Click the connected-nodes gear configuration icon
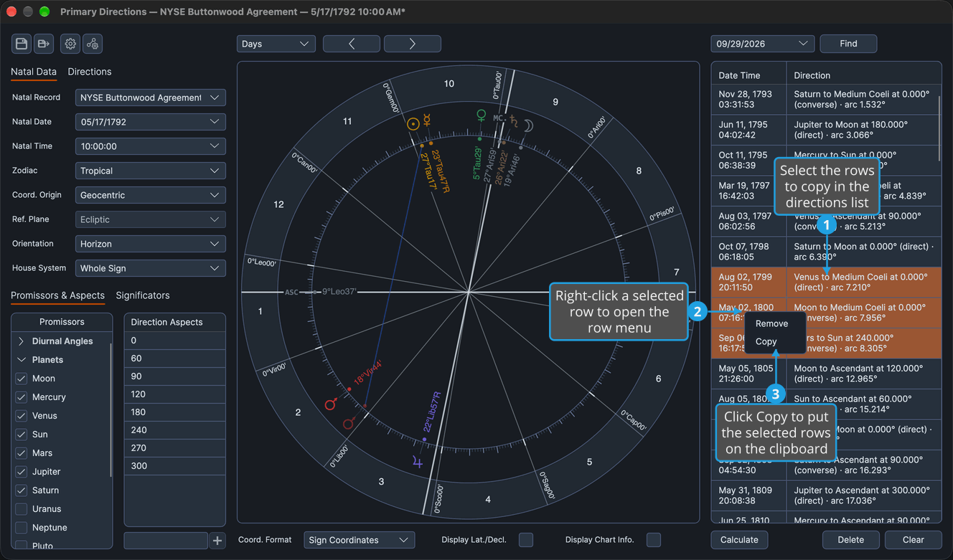 (93, 44)
